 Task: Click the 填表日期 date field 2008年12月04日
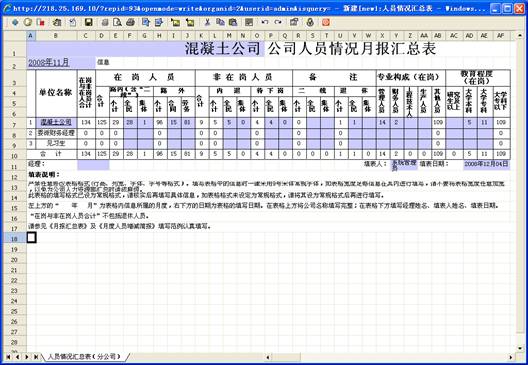coord(486,164)
